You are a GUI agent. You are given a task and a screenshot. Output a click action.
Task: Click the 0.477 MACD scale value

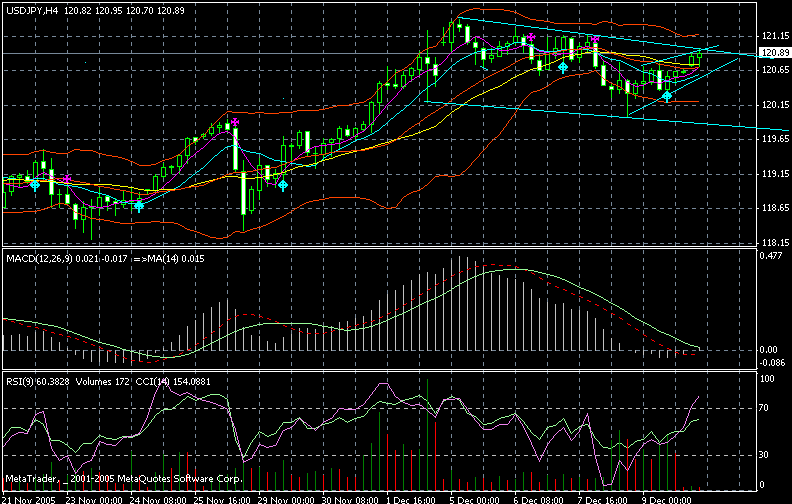[x=771, y=256]
